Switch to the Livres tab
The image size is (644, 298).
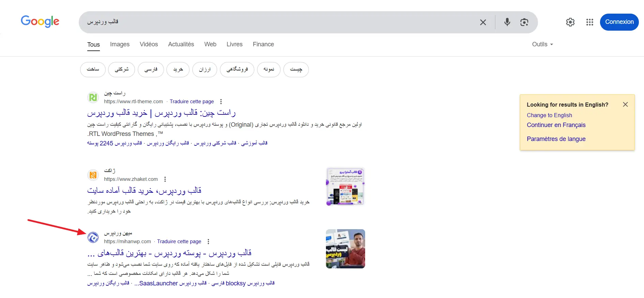click(235, 44)
